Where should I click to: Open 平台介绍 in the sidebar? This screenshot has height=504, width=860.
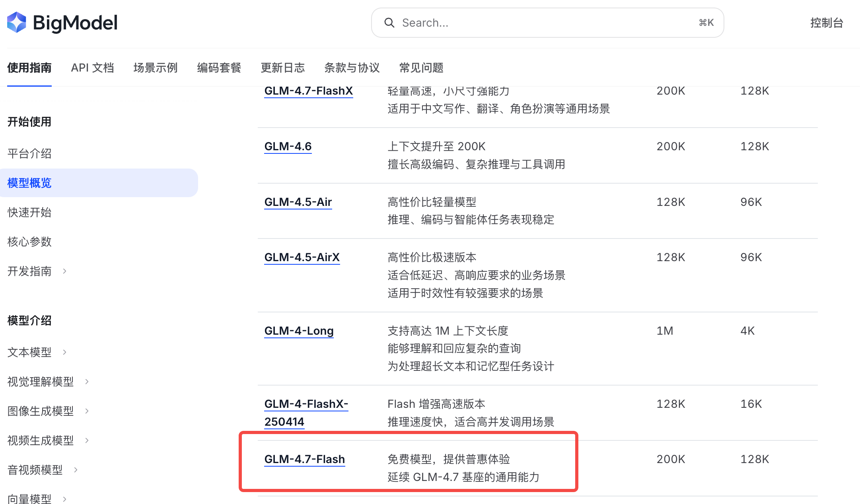pos(29,153)
